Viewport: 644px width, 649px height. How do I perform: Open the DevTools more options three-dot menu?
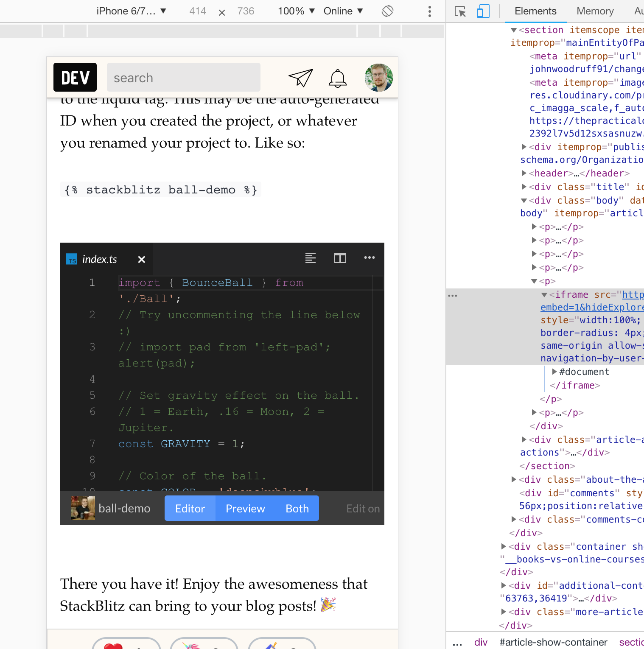tap(429, 11)
